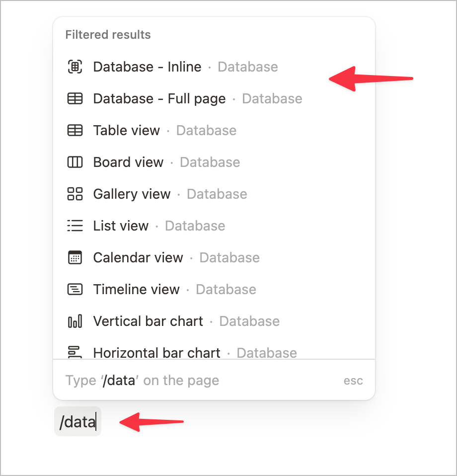Click the List view icon
457x476 pixels.
point(75,226)
